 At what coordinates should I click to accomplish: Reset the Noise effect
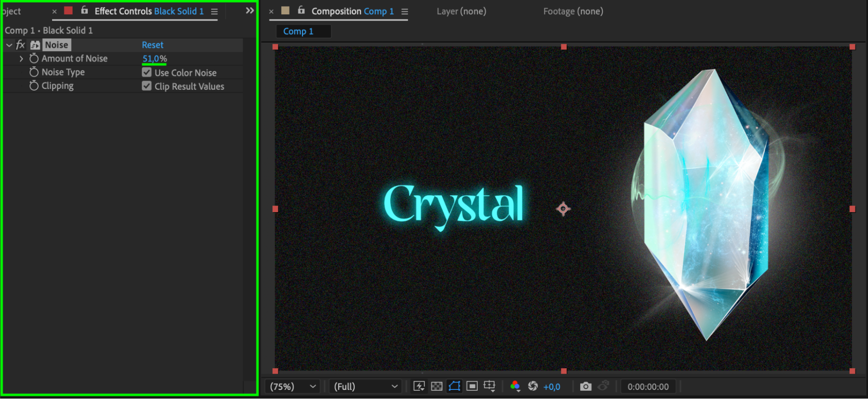[x=152, y=45]
